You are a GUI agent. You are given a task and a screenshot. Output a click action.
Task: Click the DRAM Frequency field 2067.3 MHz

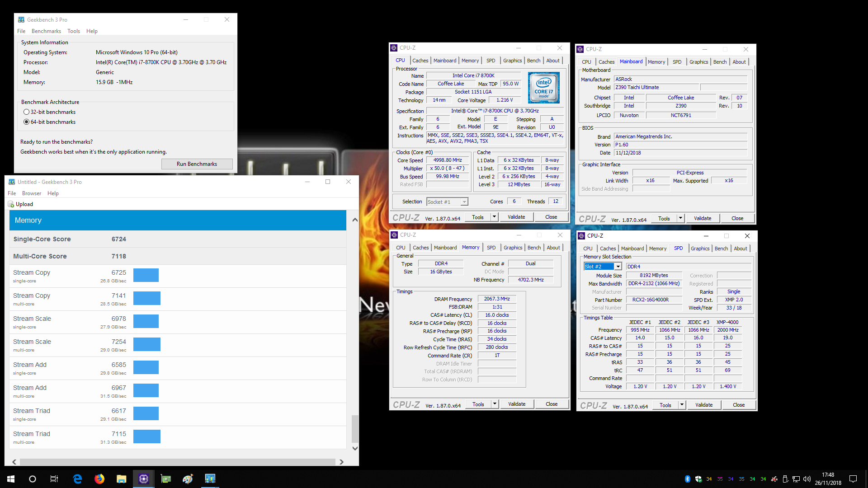click(x=497, y=299)
